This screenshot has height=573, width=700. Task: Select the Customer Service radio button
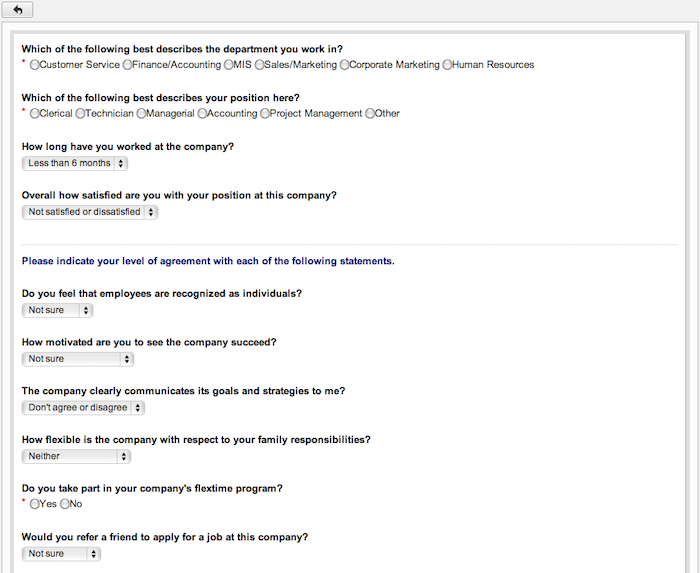[34, 65]
